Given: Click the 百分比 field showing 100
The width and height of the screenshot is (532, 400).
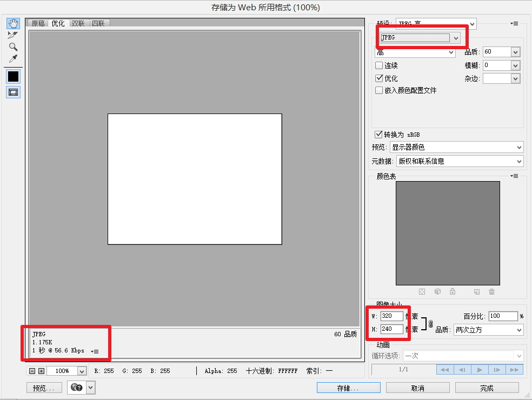Looking at the screenshot, I should click(503, 316).
